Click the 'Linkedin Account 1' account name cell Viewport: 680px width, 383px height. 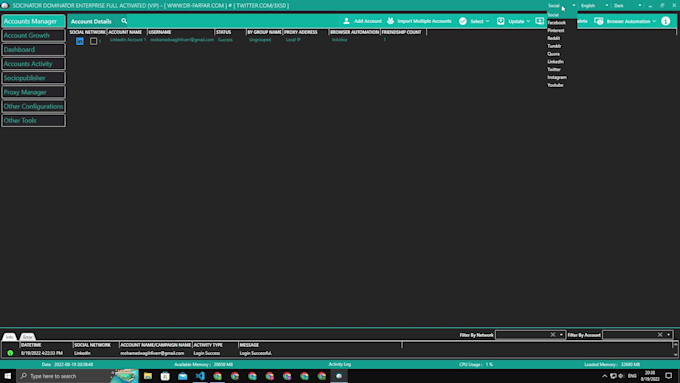point(128,39)
